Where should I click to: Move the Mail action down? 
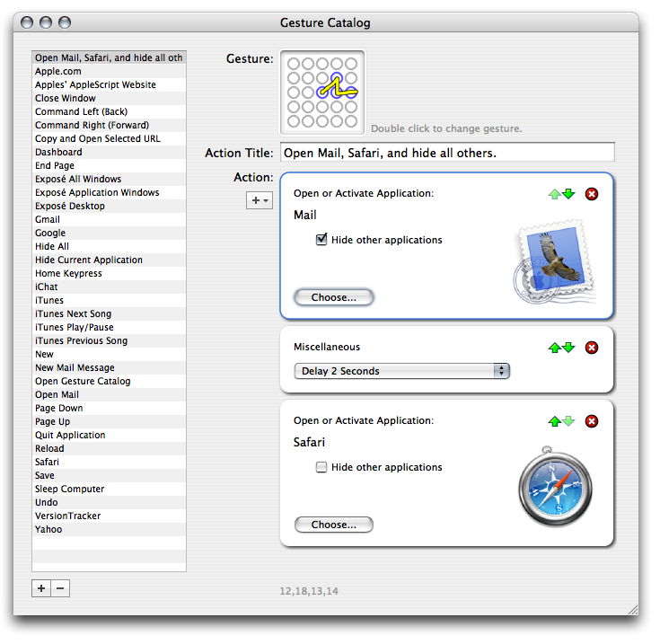(x=568, y=194)
